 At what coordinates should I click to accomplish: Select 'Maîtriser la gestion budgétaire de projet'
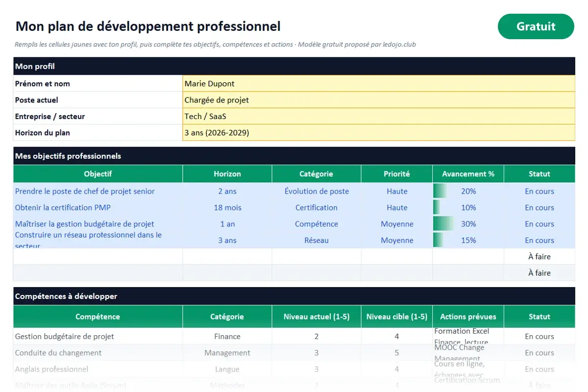pyautogui.click(x=98, y=224)
